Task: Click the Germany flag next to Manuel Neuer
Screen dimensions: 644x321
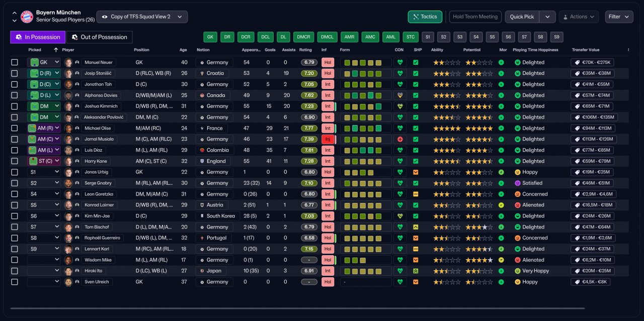Action: tap(202, 63)
